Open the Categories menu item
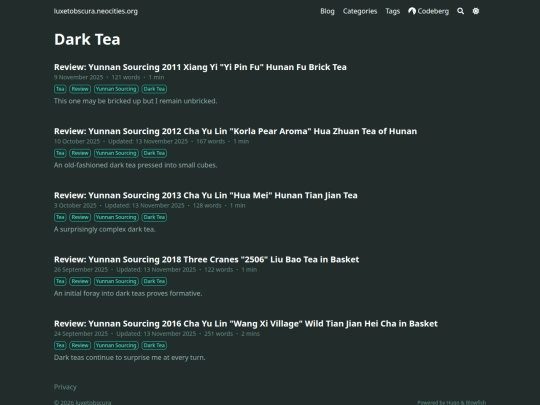This screenshot has width=540, height=405. tap(360, 11)
